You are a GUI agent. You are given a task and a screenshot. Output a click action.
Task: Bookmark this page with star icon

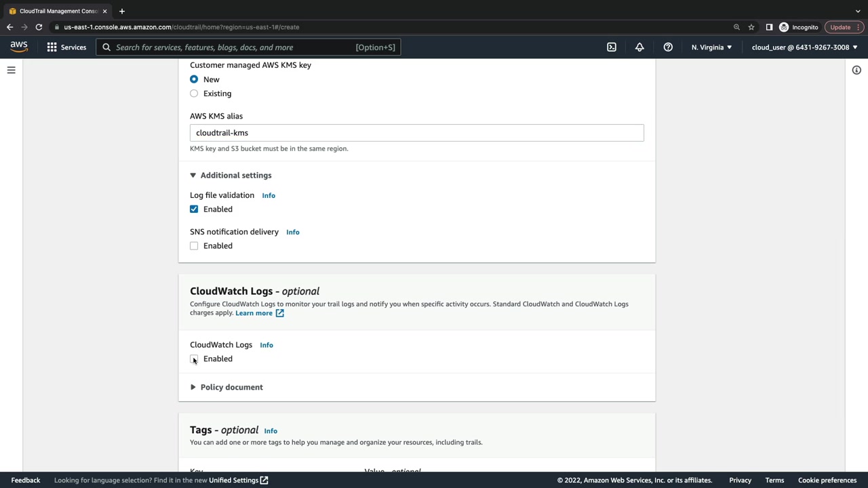751,27
